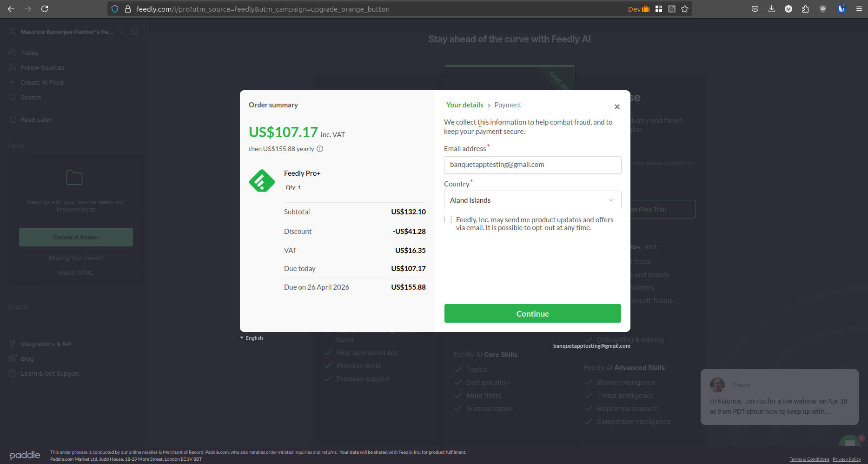Click the Feedly Pro+ logo icon

[x=262, y=180]
